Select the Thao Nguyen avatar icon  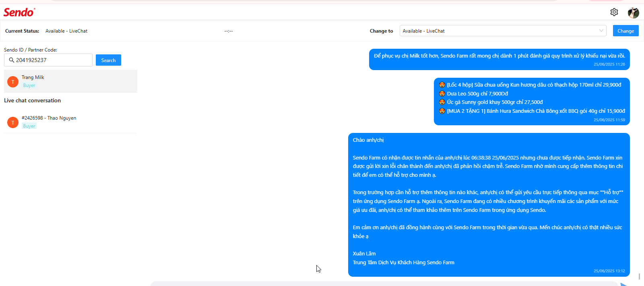click(13, 122)
